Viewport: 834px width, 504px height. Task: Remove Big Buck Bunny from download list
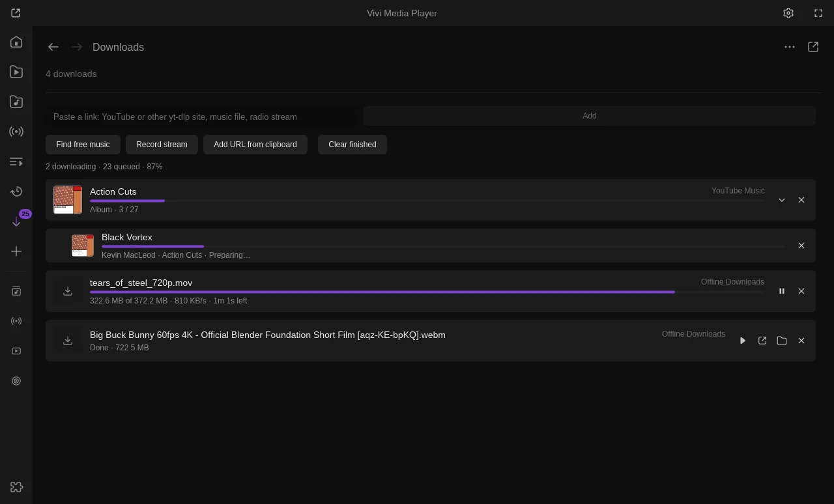[801, 341]
